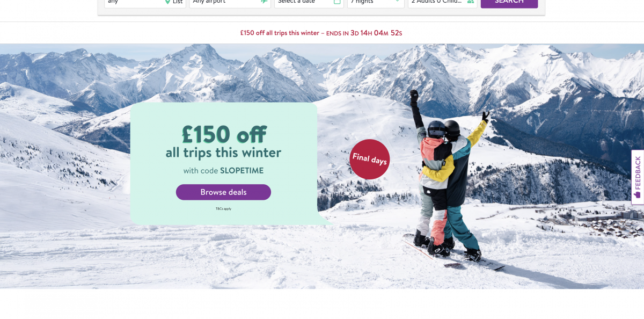Click the SLOPETIME promo code text
This screenshot has height=319, width=644.
[x=241, y=171]
